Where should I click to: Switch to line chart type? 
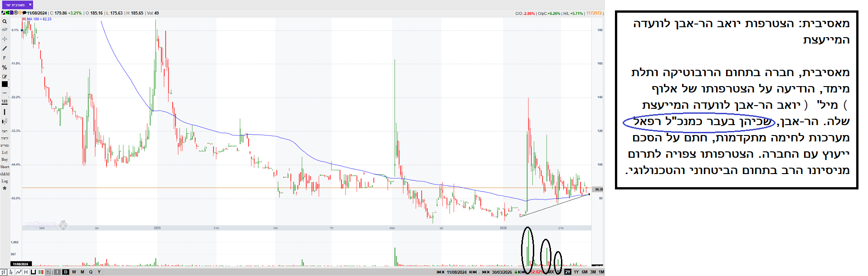click(19, 272)
